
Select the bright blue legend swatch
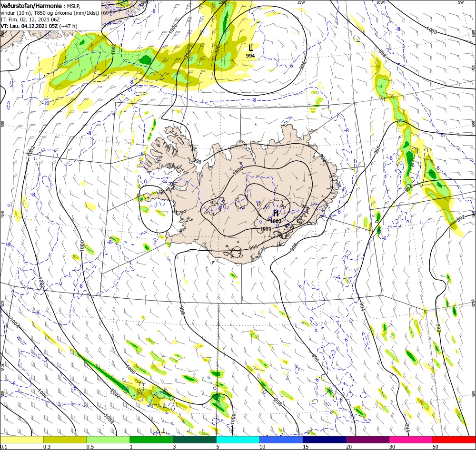[x=281, y=440]
